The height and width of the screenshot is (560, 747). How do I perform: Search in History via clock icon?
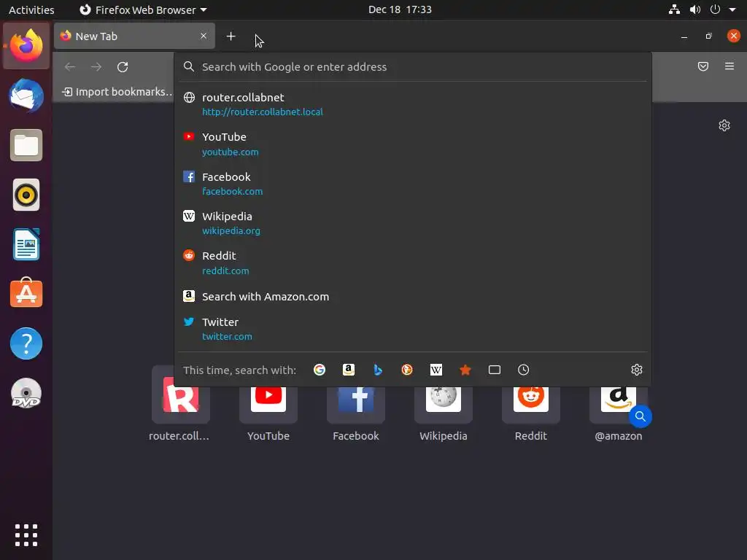coord(524,370)
